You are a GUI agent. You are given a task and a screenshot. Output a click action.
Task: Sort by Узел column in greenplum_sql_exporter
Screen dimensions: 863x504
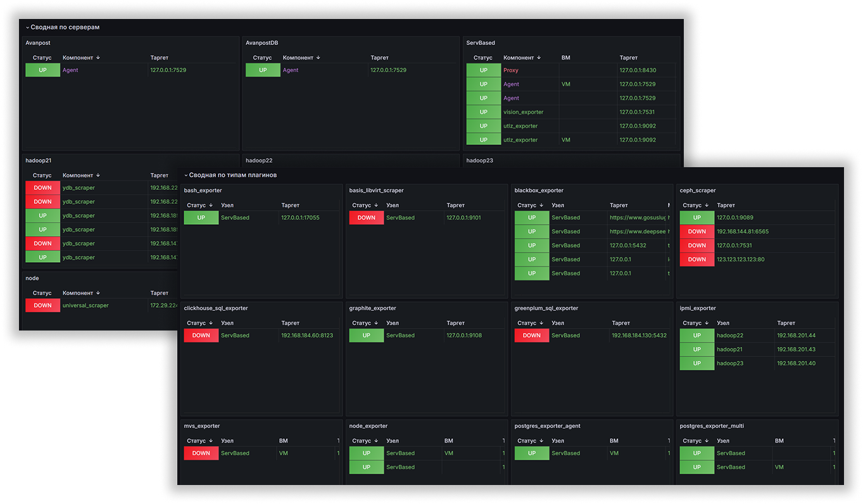pyautogui.click(x=557, y=323)
